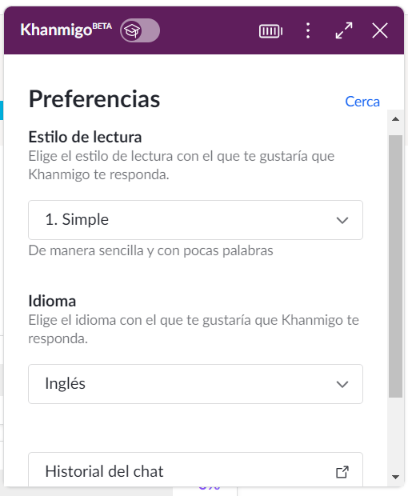
Task: Click the vertical scrollbar thumb
Action: click(x=396, y=266)
